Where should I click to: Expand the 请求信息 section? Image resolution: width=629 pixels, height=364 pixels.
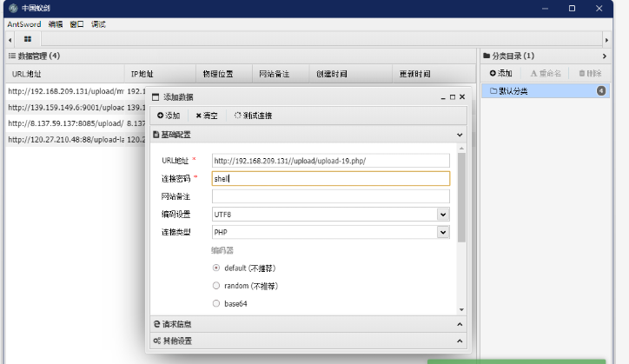(460, 324)
